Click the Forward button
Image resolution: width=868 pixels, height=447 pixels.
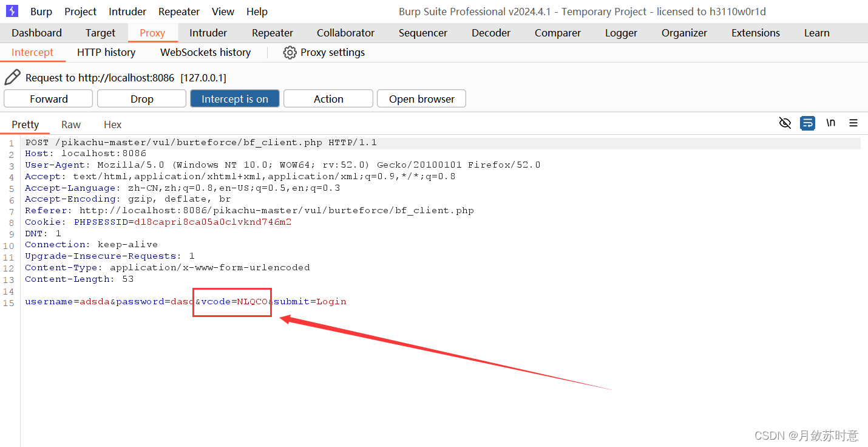49,99
